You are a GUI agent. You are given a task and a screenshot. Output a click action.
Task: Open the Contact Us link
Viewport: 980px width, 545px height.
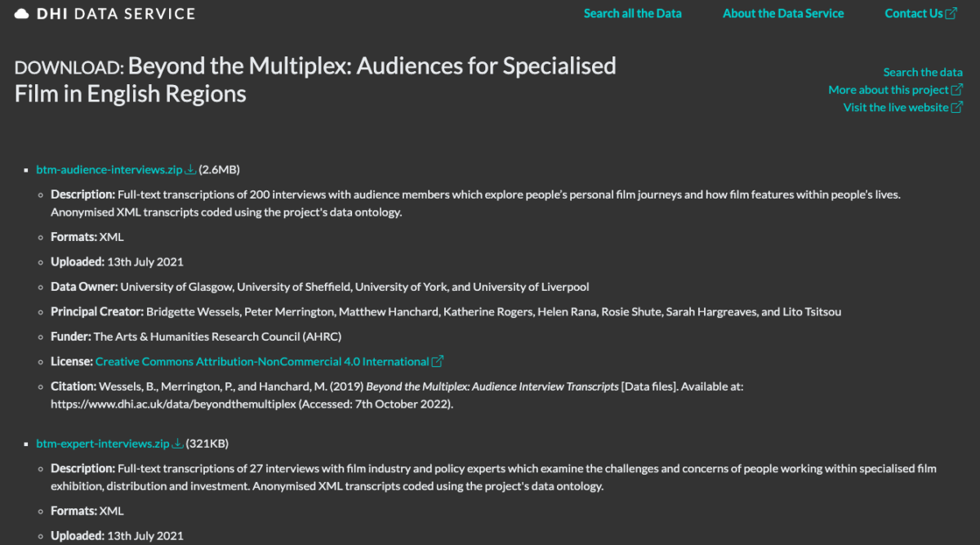click(913, 14)
